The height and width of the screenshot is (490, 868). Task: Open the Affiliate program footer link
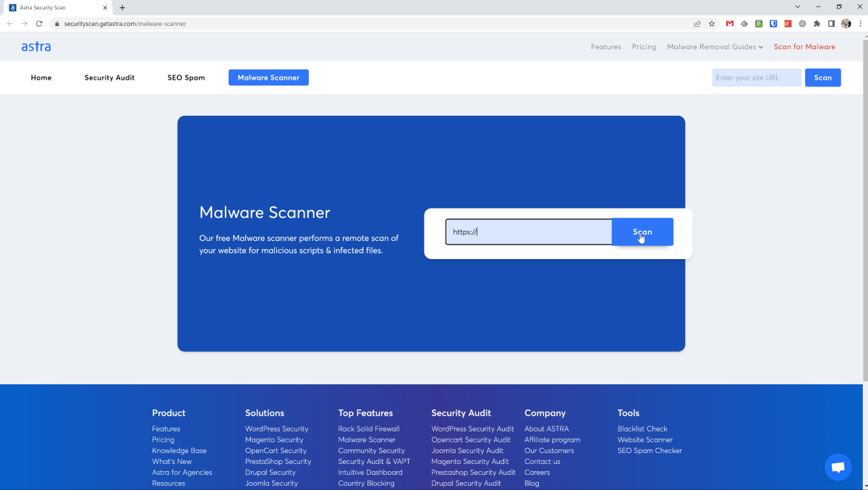552,440
